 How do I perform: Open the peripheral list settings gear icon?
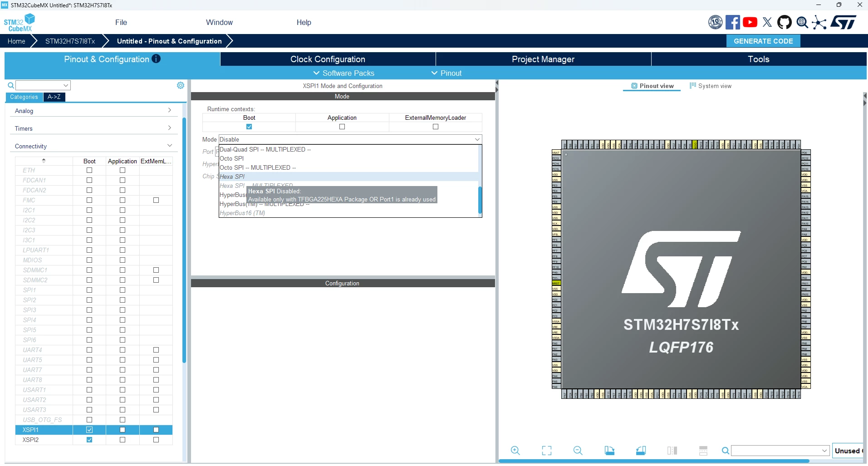click(x=181, y=85)
